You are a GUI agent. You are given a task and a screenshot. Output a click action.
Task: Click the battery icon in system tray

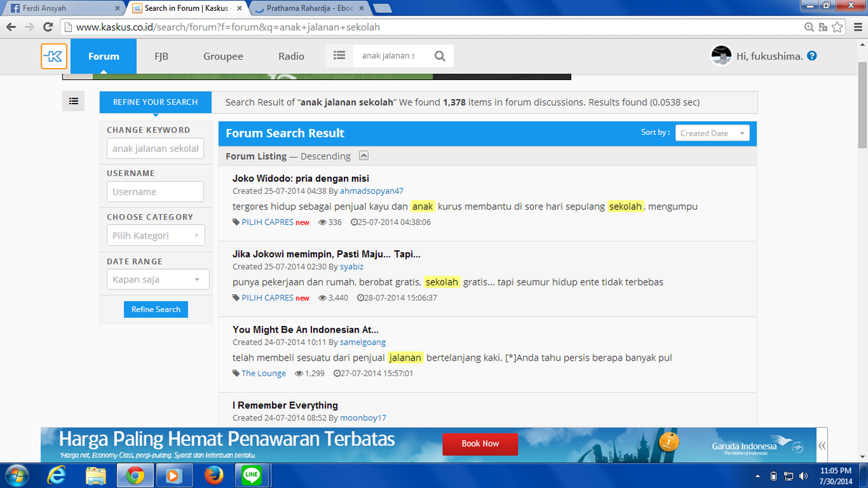pyautogui.click(x=773, y=476)
